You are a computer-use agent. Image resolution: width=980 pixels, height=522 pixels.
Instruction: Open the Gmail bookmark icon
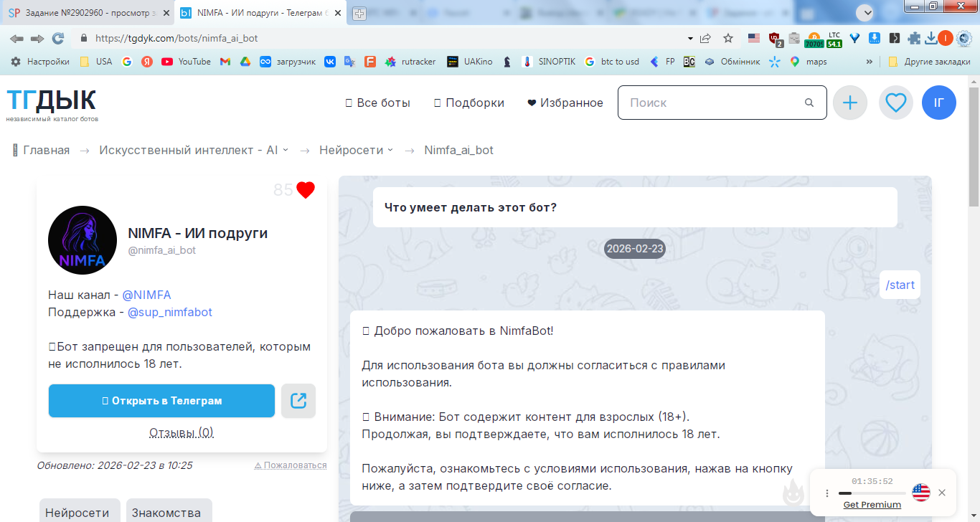[x=225, y=62]
